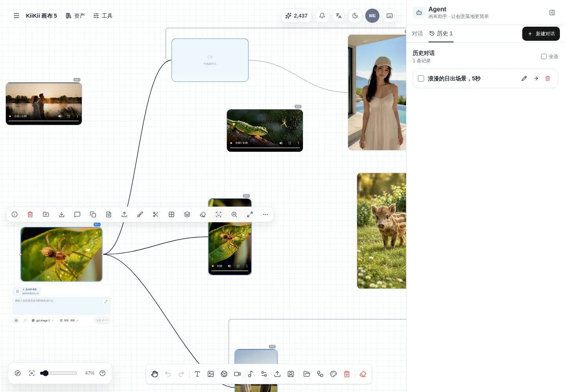This screenshot has width=565, height=392.
Task: Delete the 浪漫的日出场景 history record
Action: (548, 78)
